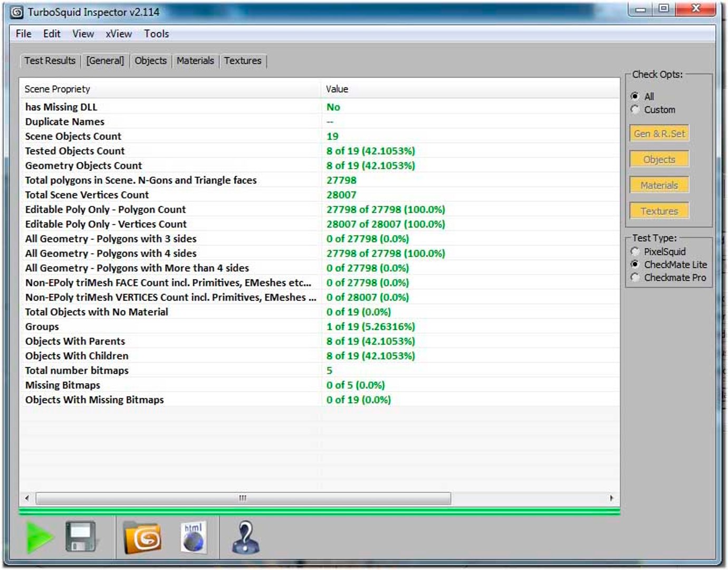The image size is (728, 570).
Task: Open help via the question mark icon
Action: (245, 537)
